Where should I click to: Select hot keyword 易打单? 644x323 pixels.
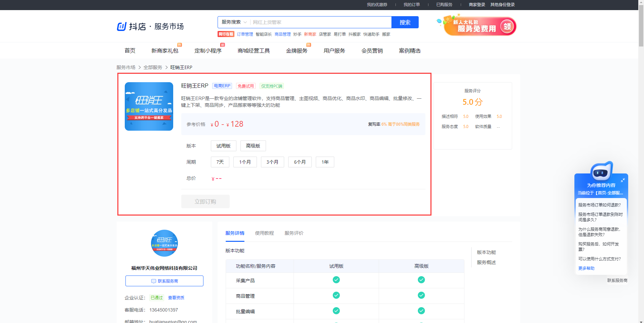pos(340,34)
